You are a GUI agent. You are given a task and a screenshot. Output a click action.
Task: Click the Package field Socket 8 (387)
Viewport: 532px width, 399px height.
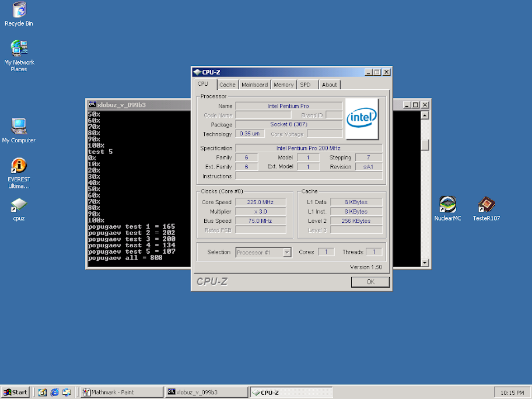(x=289, y=124)
